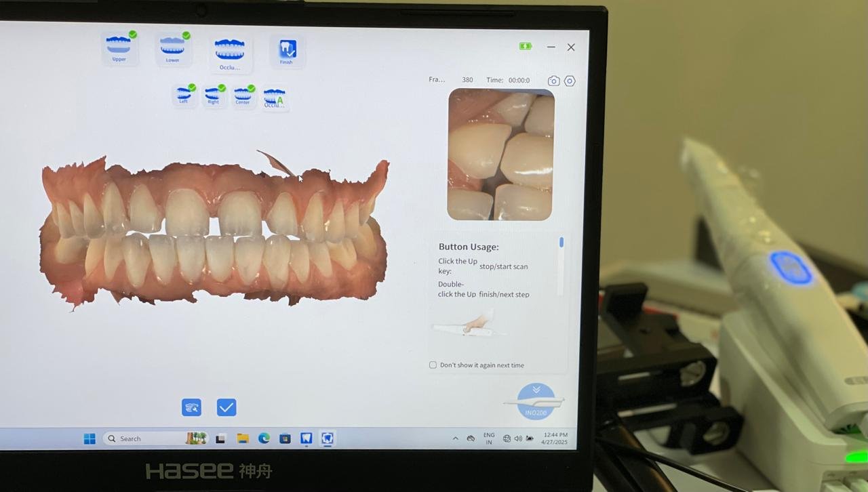Open File Explorer from the taskbar

(242, 438)
